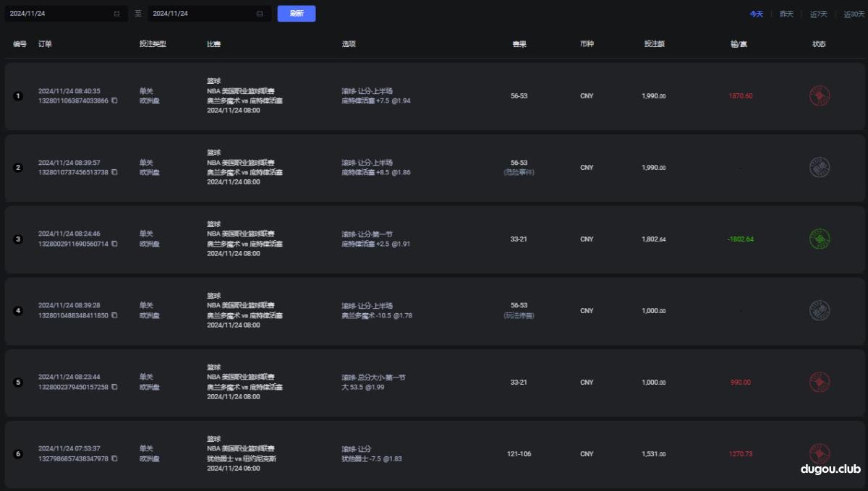Click the green status stamp on order 3
The image size is (868, 491).
[820, 239]
